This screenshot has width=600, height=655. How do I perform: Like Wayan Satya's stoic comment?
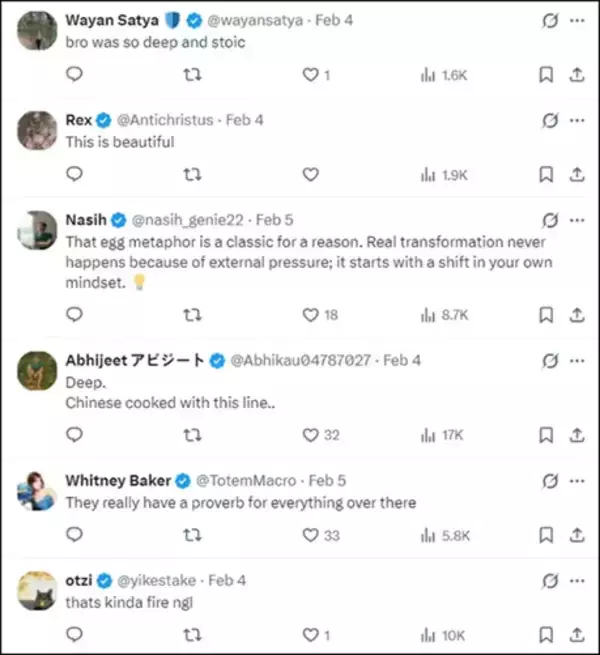(310, 75)
